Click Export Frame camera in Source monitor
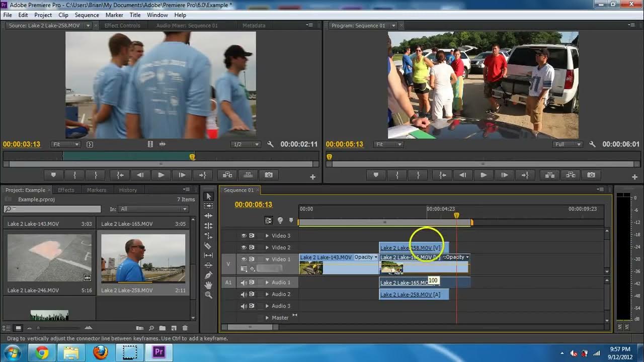This screenshot has width=644, height=362. coord(269,175)
